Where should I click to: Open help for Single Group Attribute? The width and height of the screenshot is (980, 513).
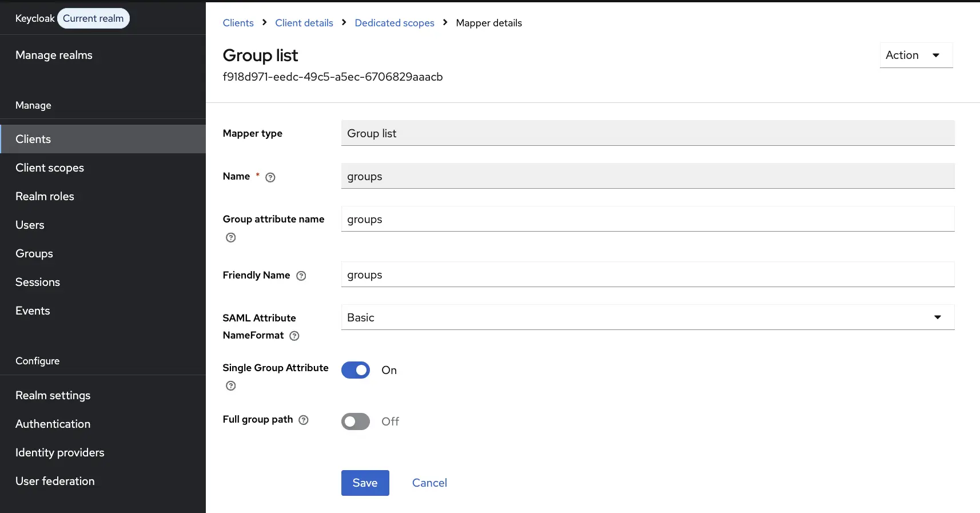point(231,385)
